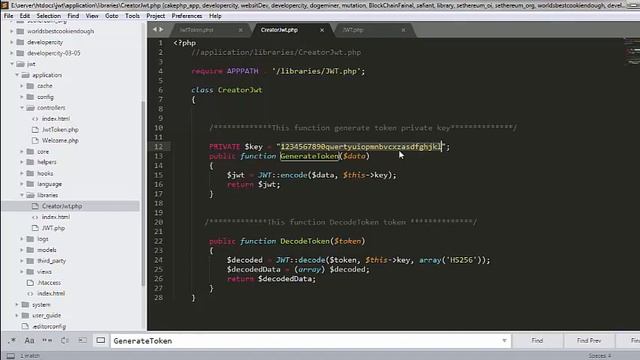Viewport: 640px width, 360px height.
Task: Toggle wrap search option
Action: coord(64,340)
